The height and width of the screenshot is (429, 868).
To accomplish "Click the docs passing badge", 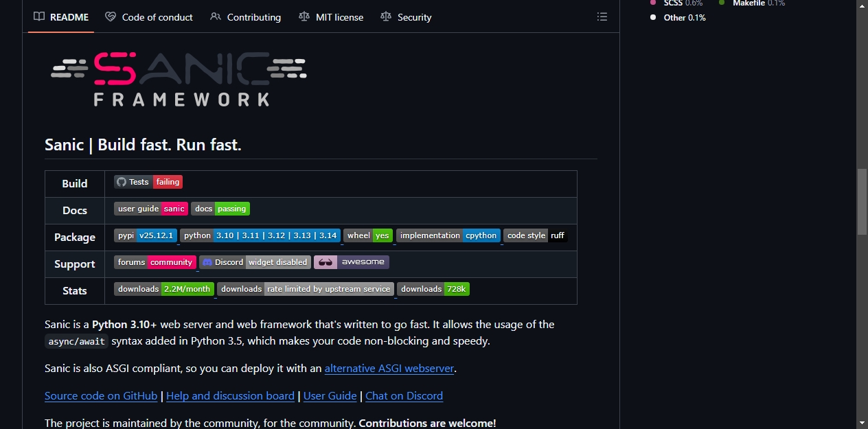I will point(220,209).
